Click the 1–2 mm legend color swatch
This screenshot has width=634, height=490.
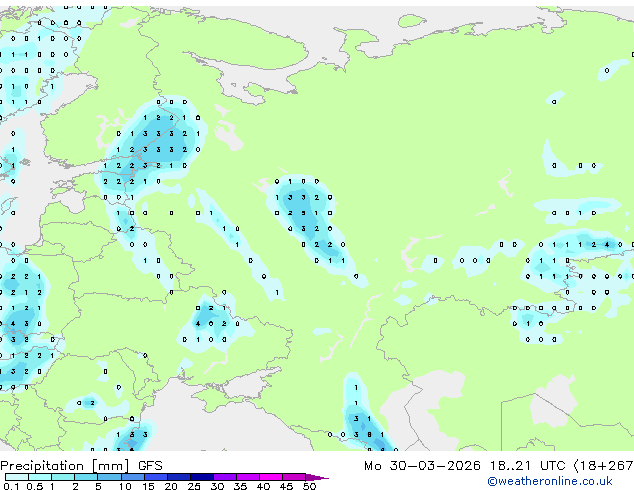[63, 477]
